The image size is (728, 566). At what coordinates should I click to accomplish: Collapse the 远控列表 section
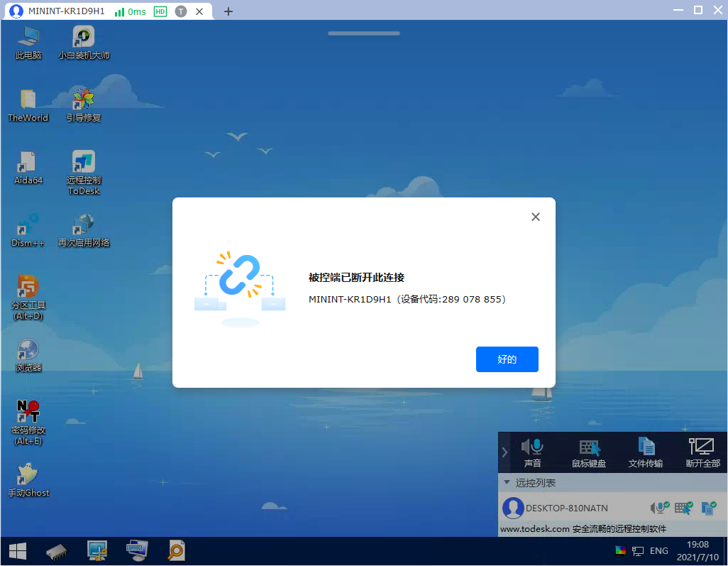click(x=507, y=483)
